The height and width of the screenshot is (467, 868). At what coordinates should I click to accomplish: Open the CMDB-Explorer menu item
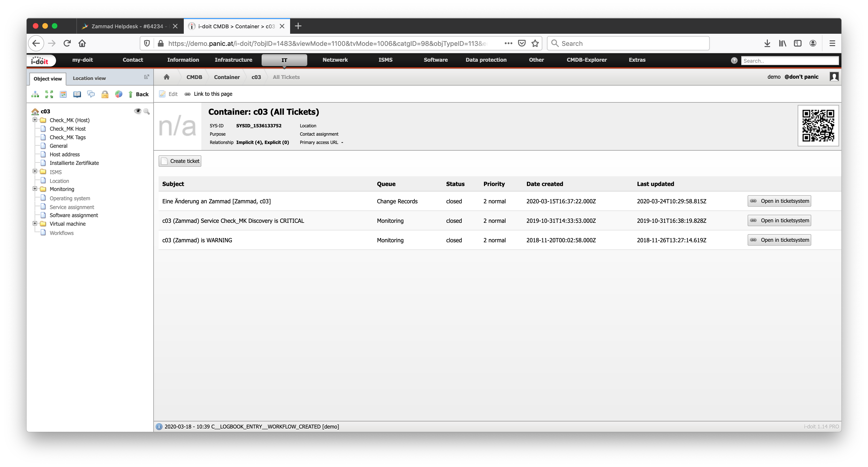[x=586, y=60]
